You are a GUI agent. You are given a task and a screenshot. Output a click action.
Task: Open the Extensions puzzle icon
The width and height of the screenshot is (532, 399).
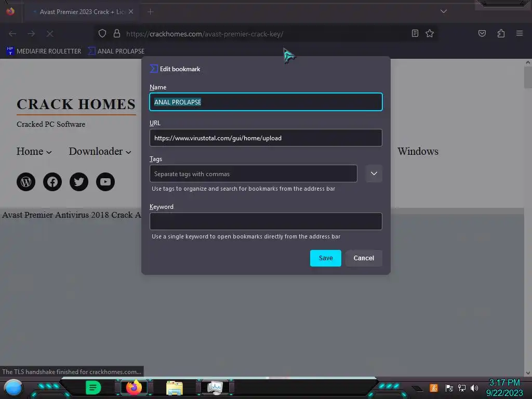(x=501, y=33)
